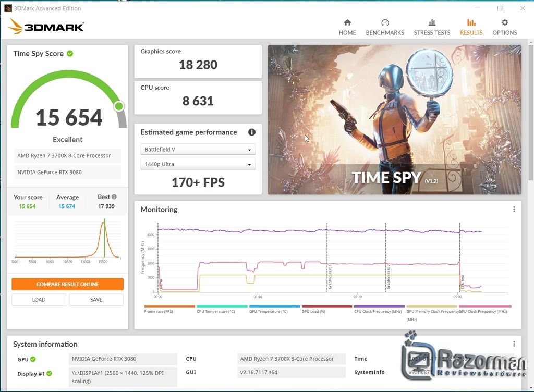Click the NVIDIA GeForce RTX 3080 GPU field

123,359
